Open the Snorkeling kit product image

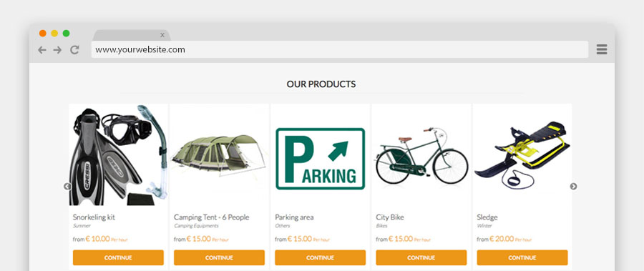118,154
